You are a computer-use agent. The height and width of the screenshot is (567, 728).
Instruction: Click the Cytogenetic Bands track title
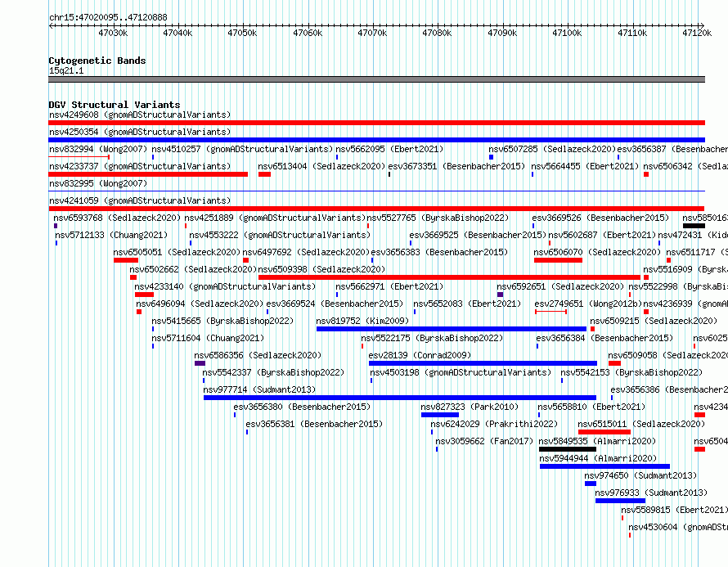pos(97,61)
